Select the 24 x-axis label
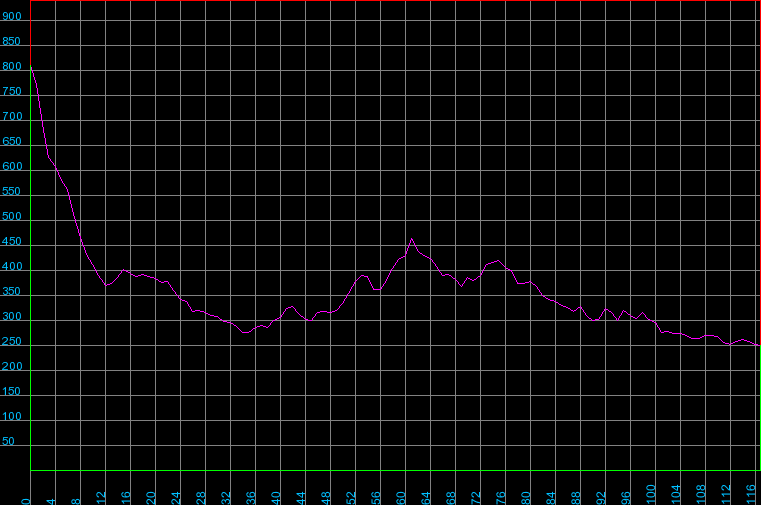Viewport: 761px width, 505px height. point(176,498)
